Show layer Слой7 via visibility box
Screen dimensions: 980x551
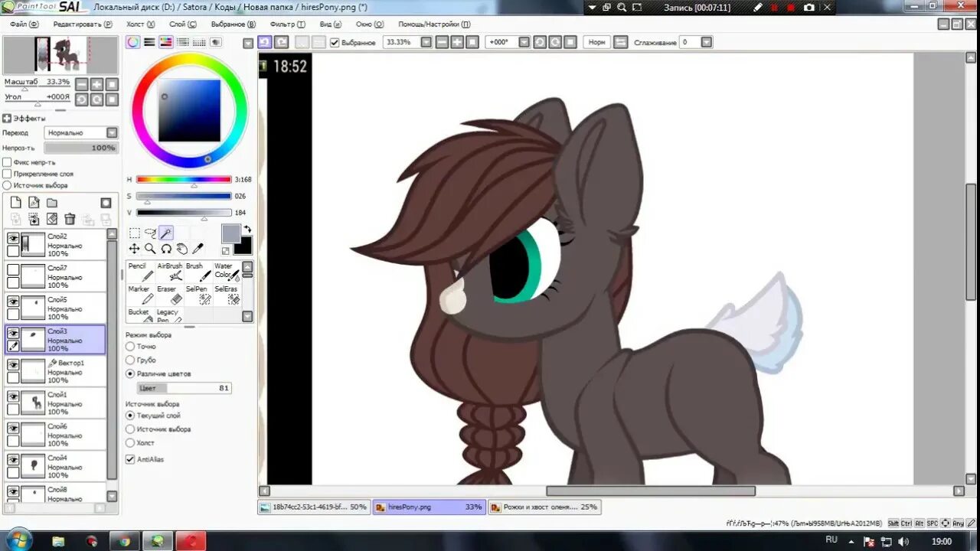point(13,270)
